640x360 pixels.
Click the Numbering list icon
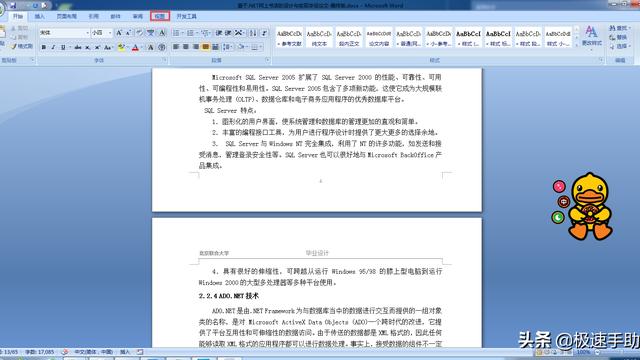pyautogui.click(x=191, y=33)
